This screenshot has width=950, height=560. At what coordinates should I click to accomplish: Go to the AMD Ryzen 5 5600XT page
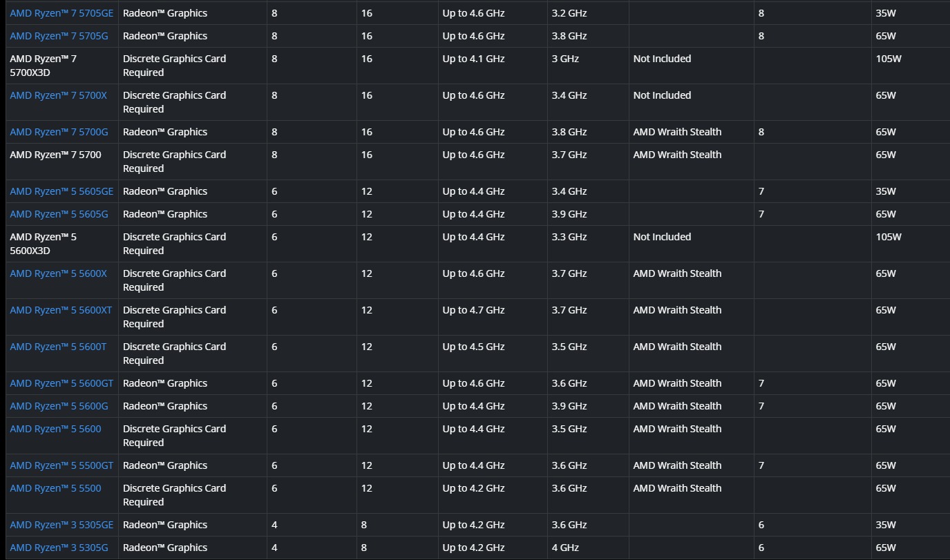click(60, 310)
